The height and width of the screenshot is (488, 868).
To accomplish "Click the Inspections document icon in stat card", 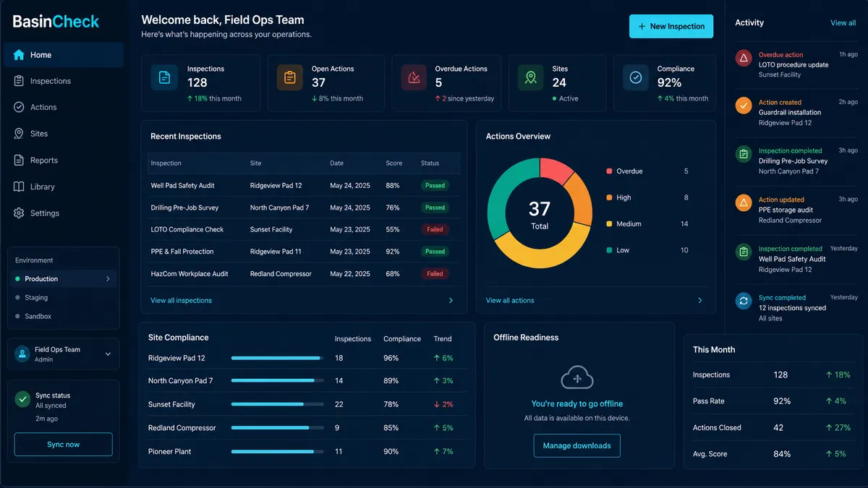I will [164, 77].
